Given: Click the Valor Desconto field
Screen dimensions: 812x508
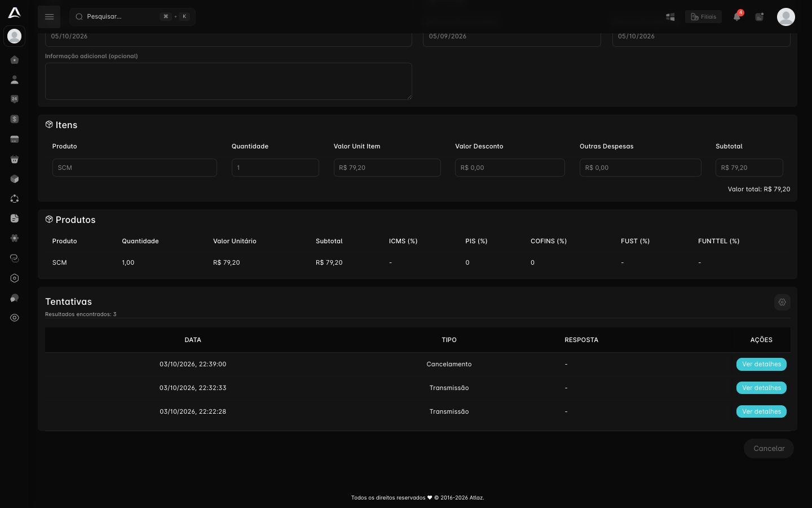Looking at the screenshot, I should coord(510,168).
